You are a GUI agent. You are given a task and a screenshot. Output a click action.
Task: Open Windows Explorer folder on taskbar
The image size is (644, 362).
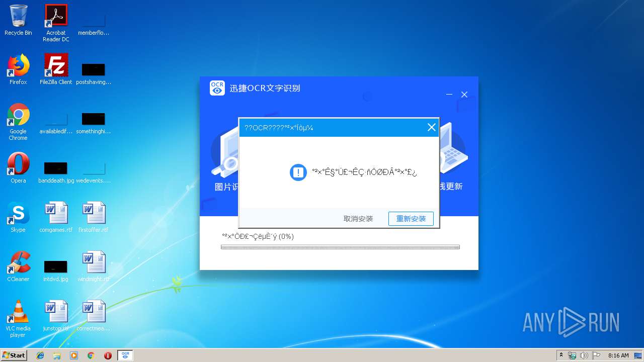click(57, 355)
